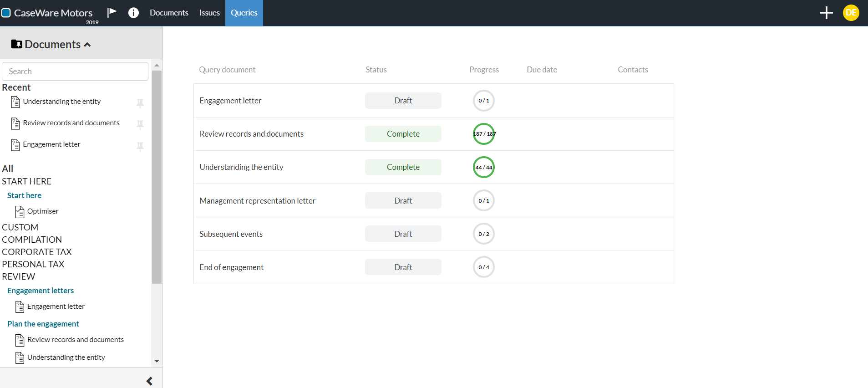Collapse sidebar with left chevron
Screen dimensions: 868x388
(x=149, y=381)
